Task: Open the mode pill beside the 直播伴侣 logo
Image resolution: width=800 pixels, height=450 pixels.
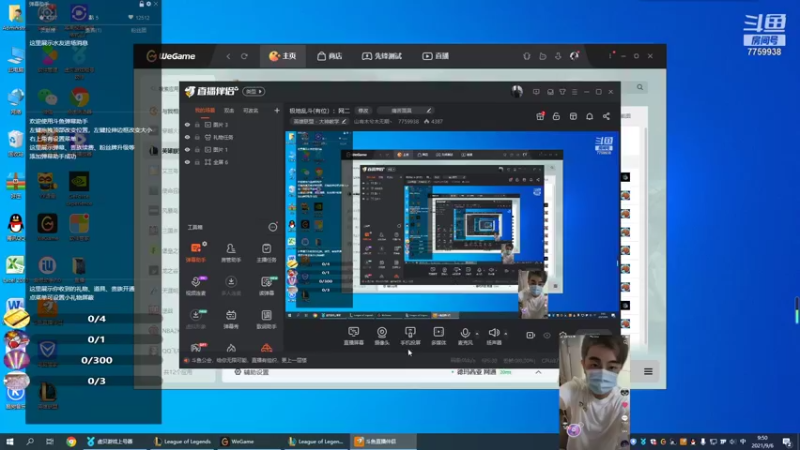Action: [254, 92]
